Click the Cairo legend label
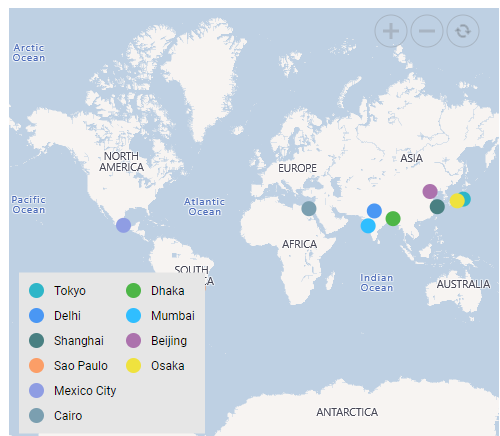 (68, 416)
